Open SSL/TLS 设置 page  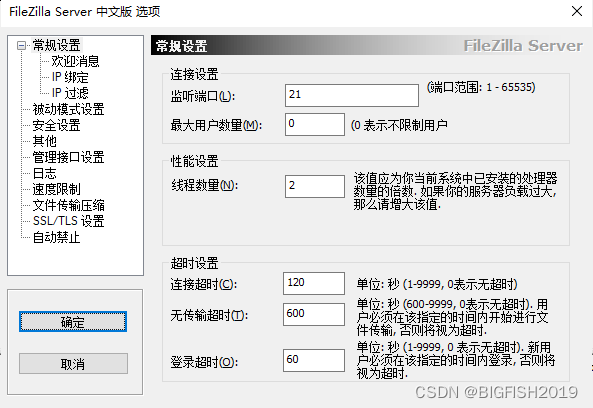(68, 221)
